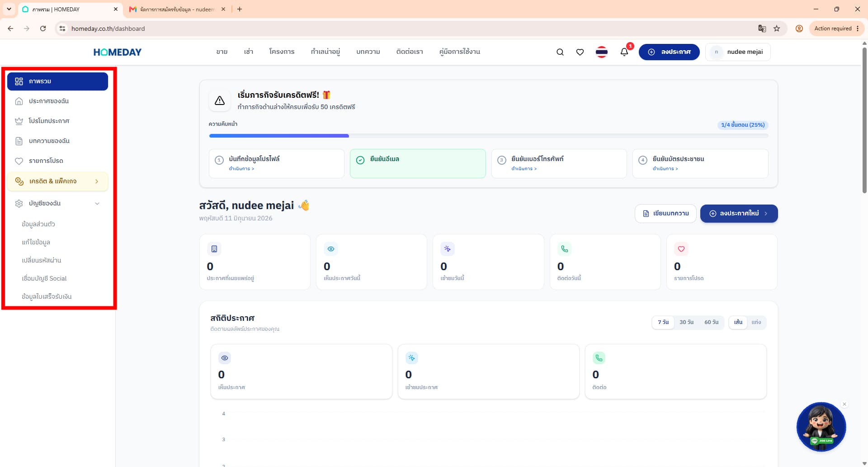Open nudee mejai user menu

pyautogui.click(x=738, y=52)
